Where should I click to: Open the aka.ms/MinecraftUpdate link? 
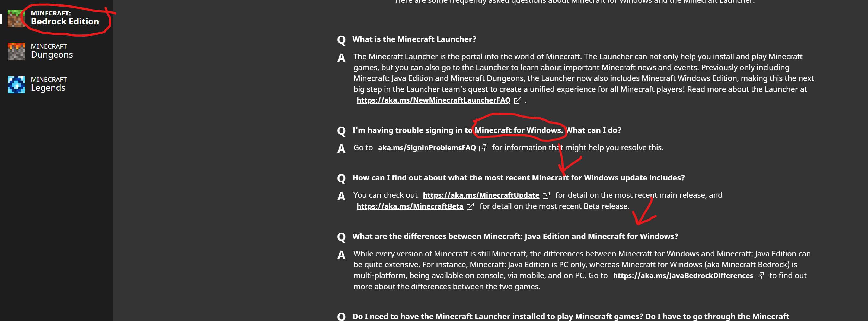(x=481, y=195)
